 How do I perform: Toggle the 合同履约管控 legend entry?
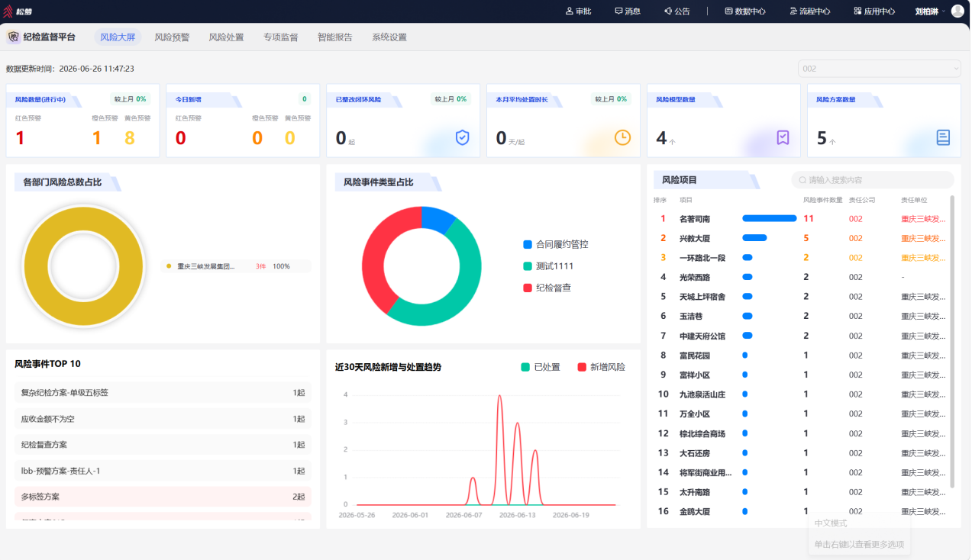coord(556,244)
